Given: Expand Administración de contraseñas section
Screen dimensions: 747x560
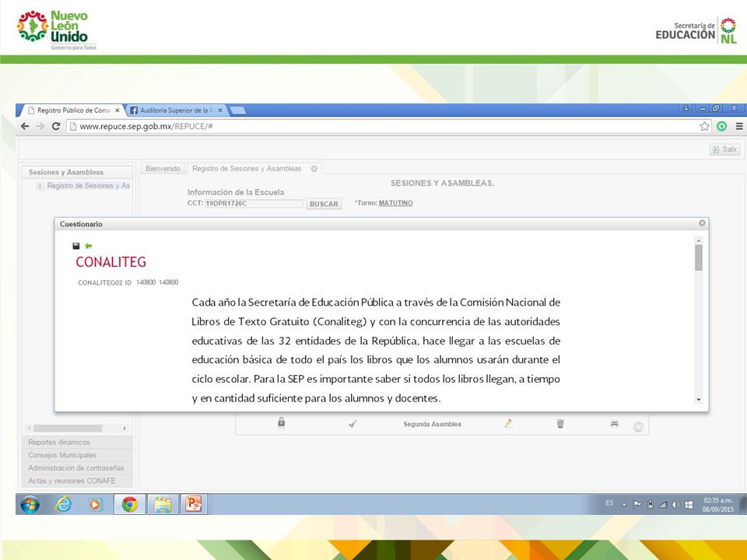Looking at the screenshot, I should click(x=77, y=468).
